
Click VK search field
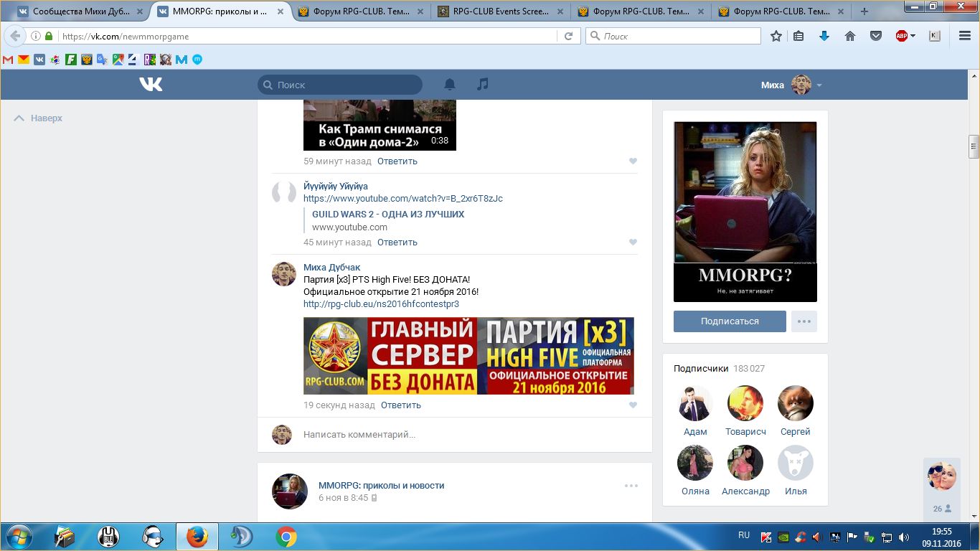coord(340,85)
